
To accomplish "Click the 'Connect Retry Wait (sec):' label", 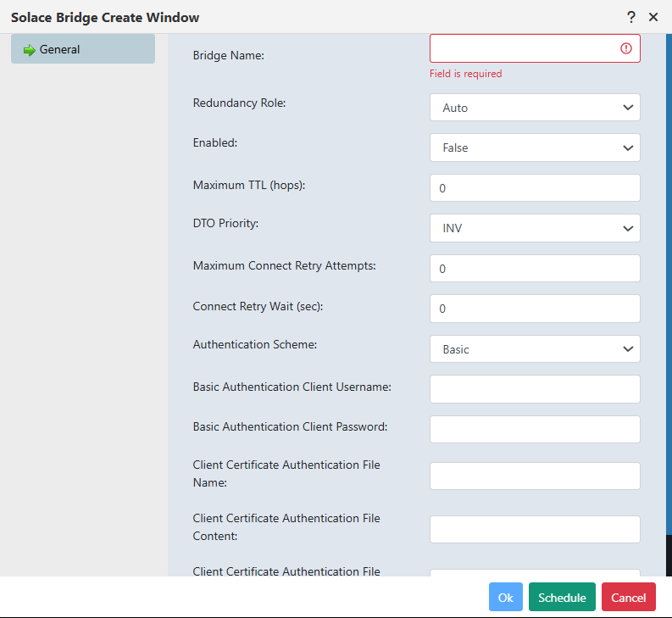I will (x=258, y=307).
